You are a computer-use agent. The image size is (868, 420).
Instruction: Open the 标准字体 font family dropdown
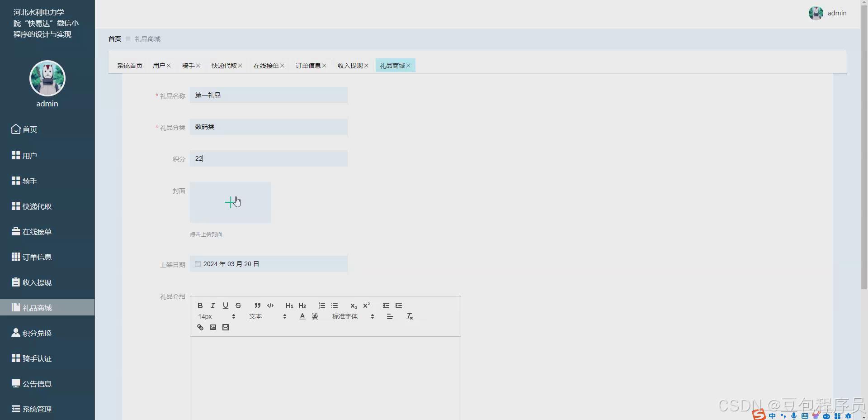(353, 316)
